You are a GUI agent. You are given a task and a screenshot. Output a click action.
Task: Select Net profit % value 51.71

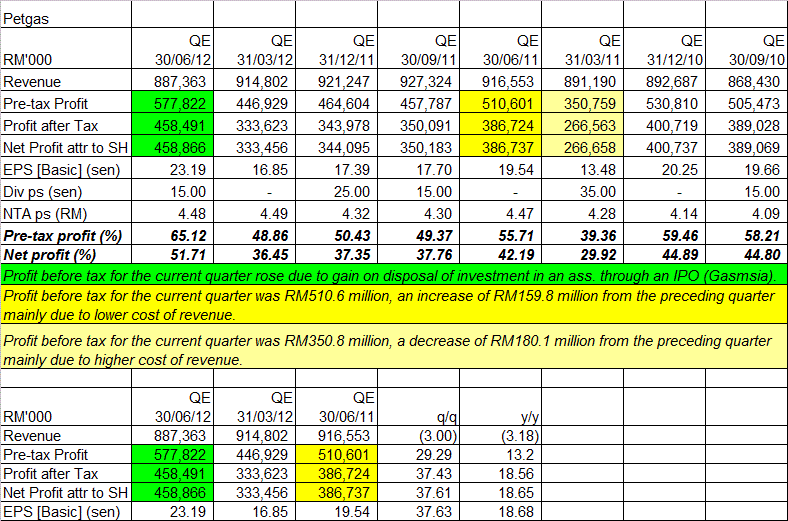click(172, 255)
